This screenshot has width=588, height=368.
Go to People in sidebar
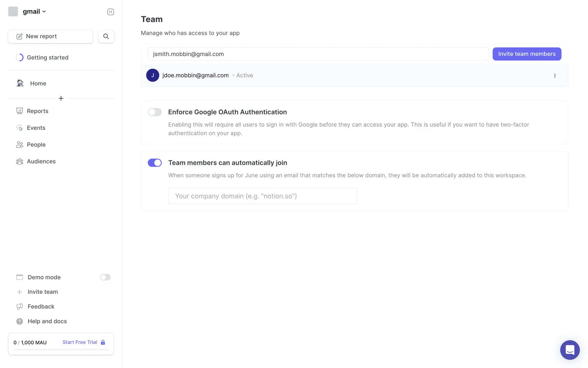(x=36, y=145)
